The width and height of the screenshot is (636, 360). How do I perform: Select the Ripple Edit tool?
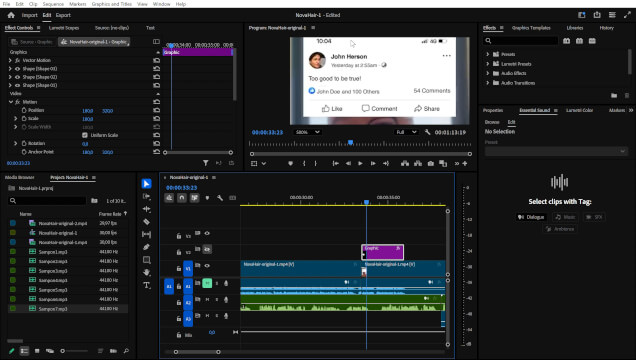point(146,209)
